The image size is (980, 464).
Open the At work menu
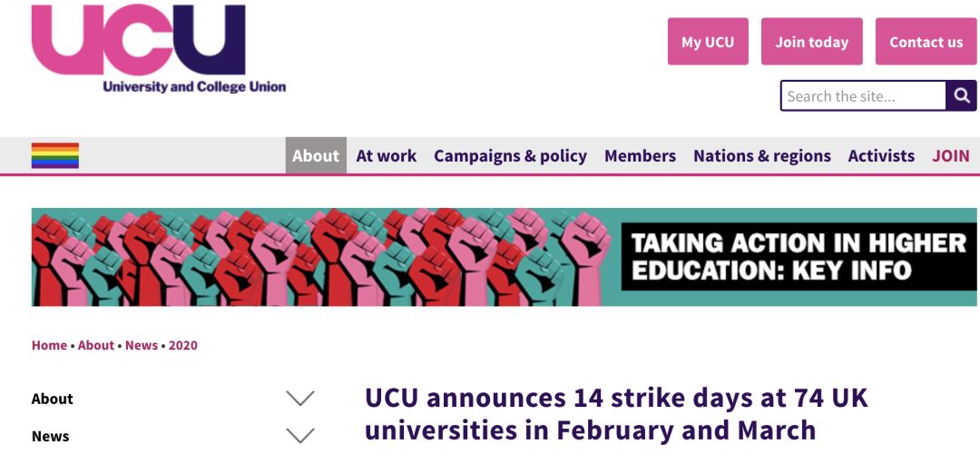pyautogui.click(x=387, y=155)
